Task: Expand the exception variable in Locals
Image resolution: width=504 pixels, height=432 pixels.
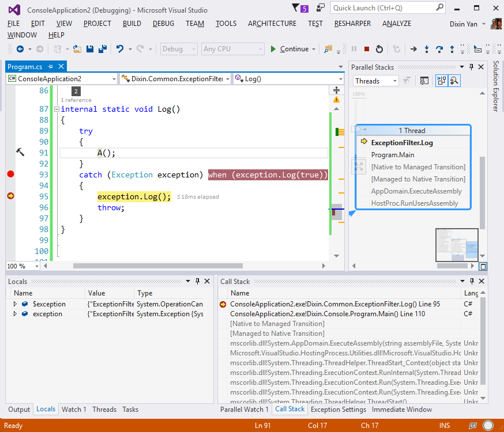Action: point(15,313)
